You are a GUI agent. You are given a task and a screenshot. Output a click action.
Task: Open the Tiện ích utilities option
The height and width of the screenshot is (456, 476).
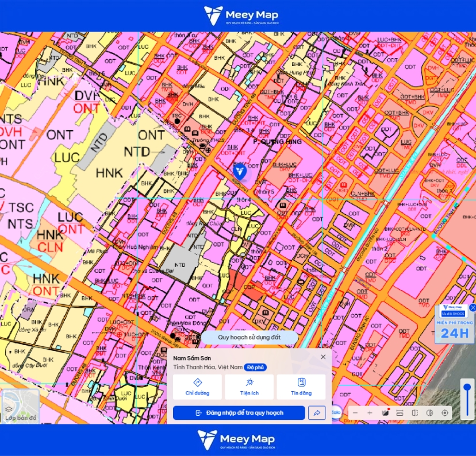tap(249, 387)
